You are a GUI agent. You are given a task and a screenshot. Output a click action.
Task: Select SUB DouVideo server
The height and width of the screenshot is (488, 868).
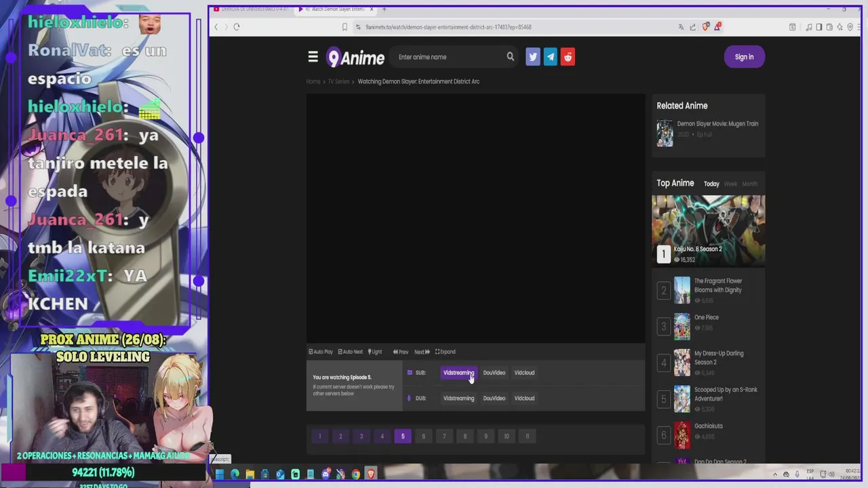(494, 373)
